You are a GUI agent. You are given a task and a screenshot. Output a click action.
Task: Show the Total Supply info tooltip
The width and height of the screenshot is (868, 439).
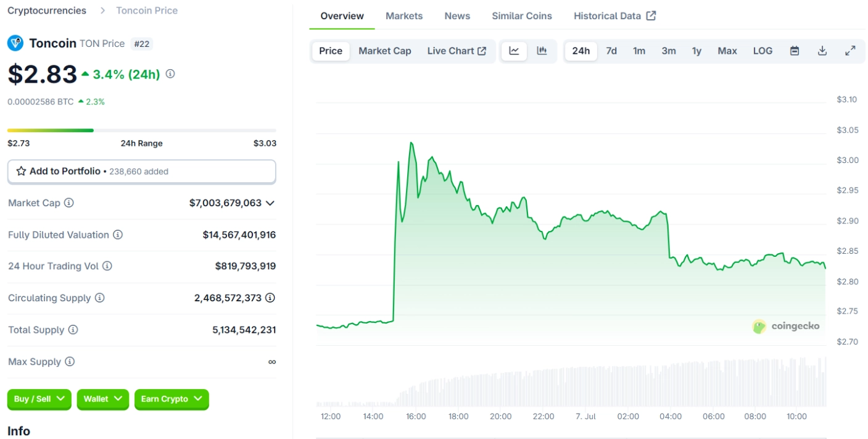point(73,330)
